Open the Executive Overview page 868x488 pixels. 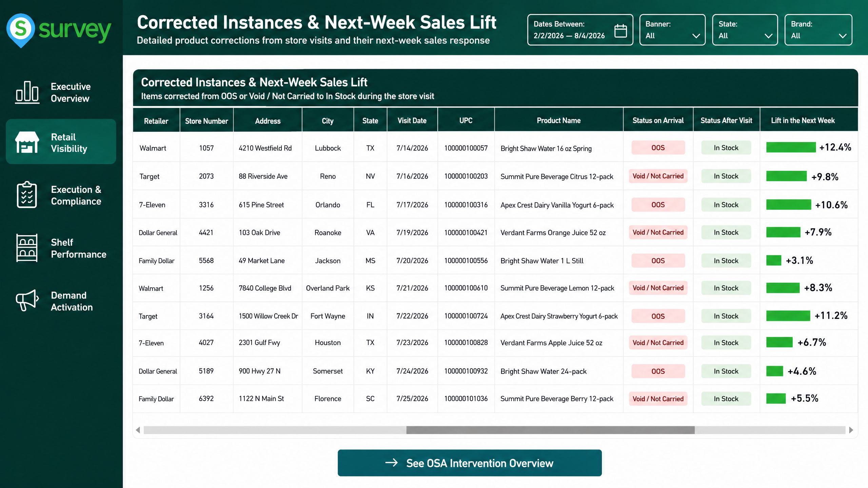61,92
